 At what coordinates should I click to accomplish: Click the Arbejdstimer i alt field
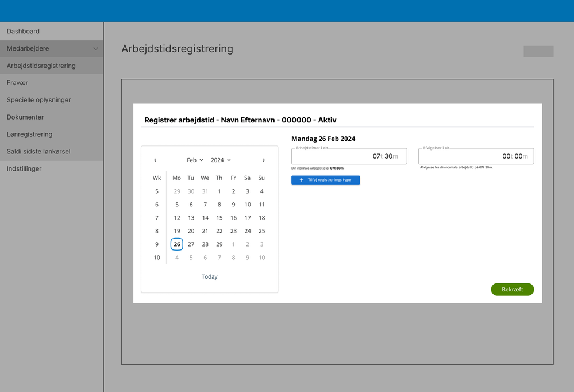click(349, 156)
